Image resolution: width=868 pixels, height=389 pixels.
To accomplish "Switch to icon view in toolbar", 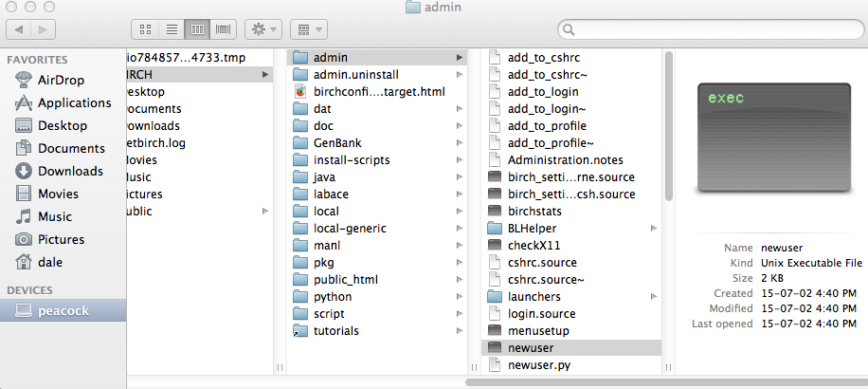I will (x=145, y=29).
